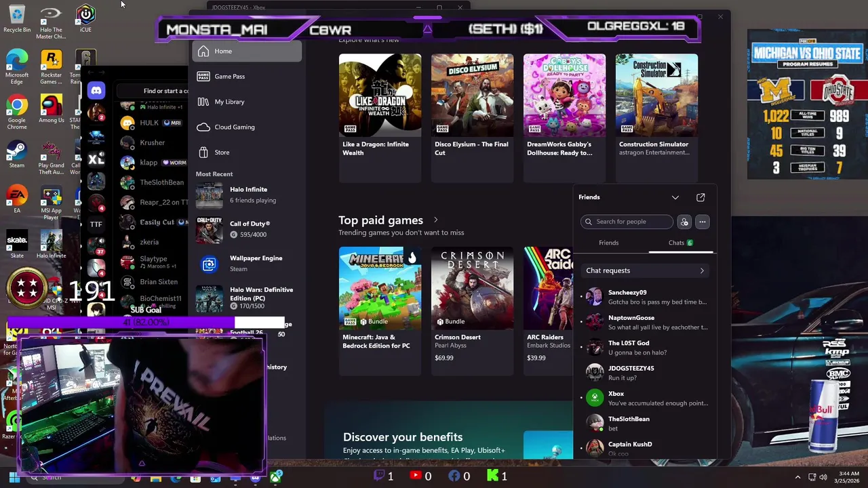Open the Easily Cut direct message in Discord

click(x=154, y=222)
